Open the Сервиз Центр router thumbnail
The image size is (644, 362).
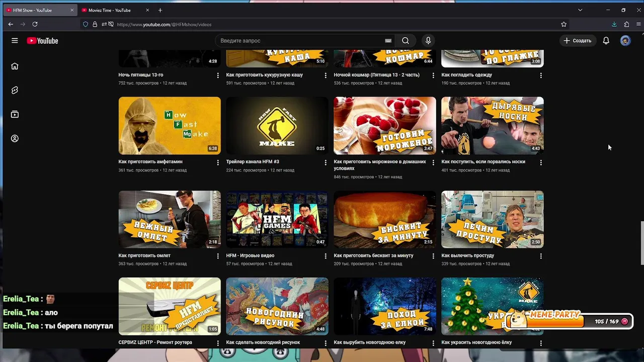(170, 306)
